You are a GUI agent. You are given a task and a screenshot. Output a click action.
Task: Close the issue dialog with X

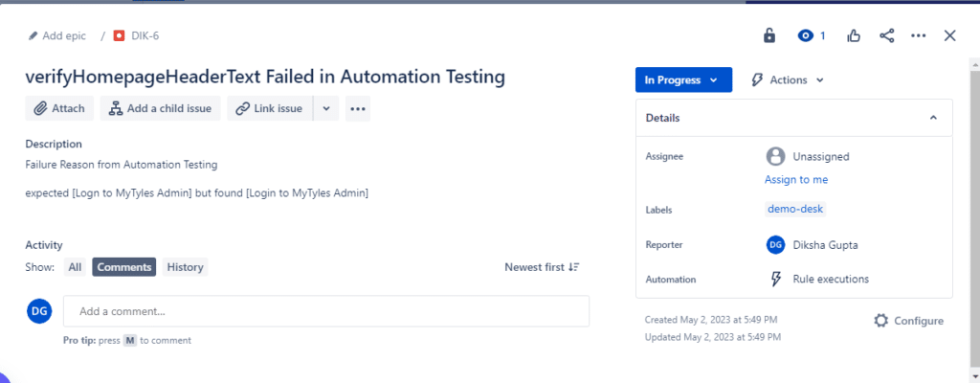pyautogui.click(x=950, y=36)
